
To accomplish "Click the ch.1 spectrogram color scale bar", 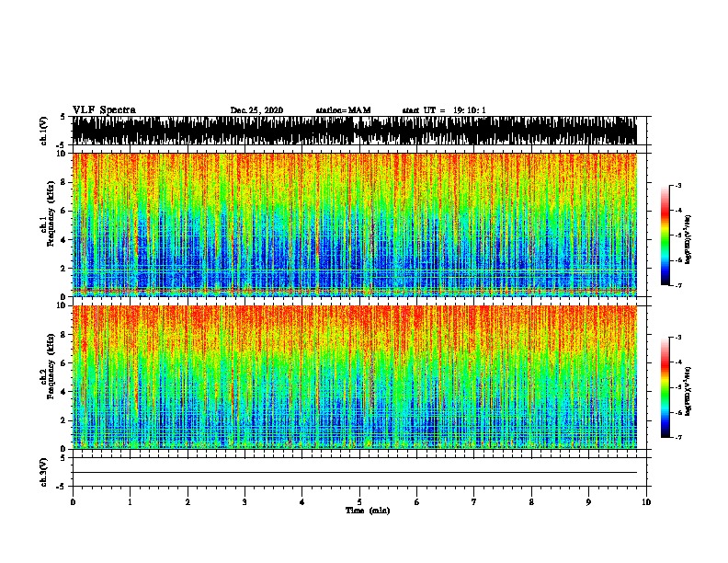I will pos(665,236).
